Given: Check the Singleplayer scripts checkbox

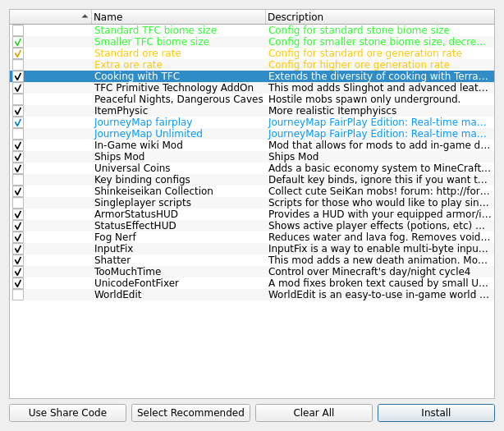Looking at the screenshot, I should point(18,203).
